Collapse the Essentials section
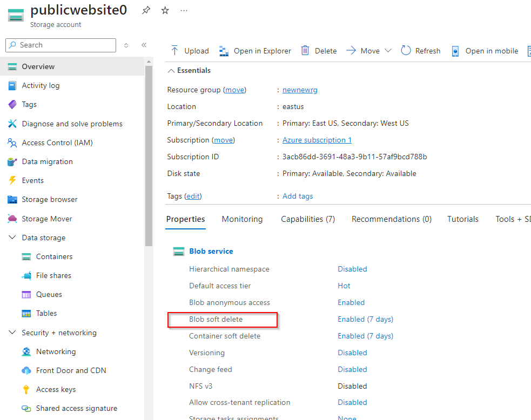Screen dimensions: 531x420 point(171,70)
